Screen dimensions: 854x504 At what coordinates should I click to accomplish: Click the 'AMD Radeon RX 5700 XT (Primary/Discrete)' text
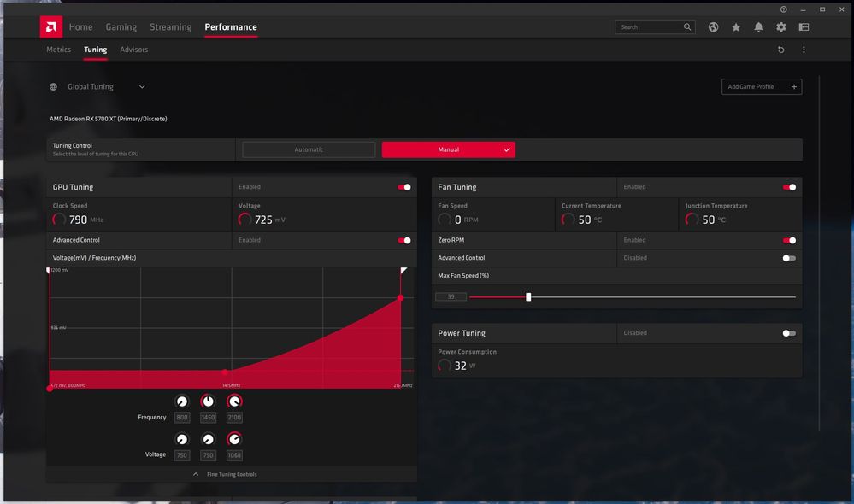pos(109,119)
